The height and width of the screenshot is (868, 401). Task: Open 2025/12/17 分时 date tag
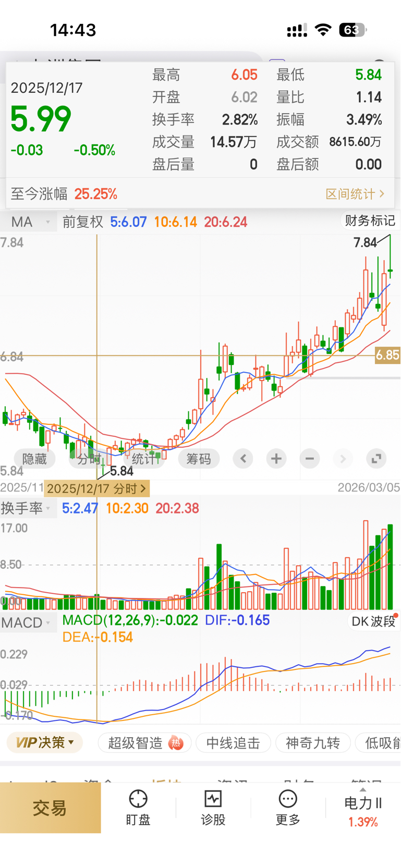tap(97, 488)
